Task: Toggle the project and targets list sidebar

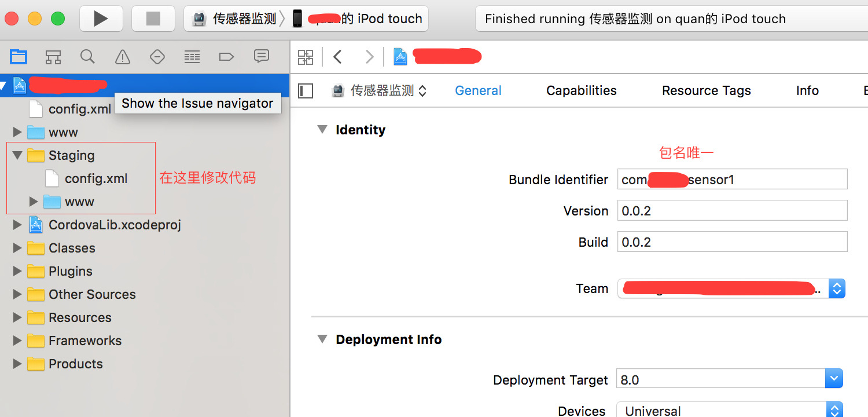Action: point(306,91)
